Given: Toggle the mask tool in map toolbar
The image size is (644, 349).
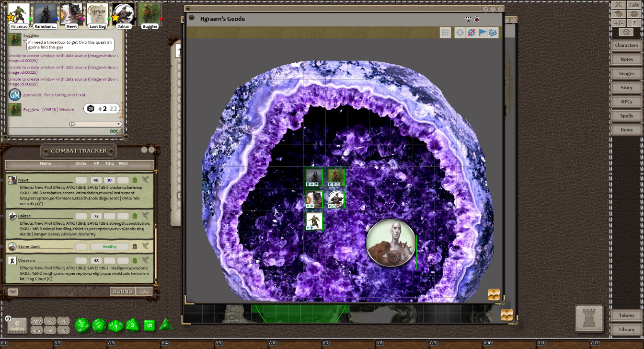Looking at the screenshot, I should tap(493, 33).
